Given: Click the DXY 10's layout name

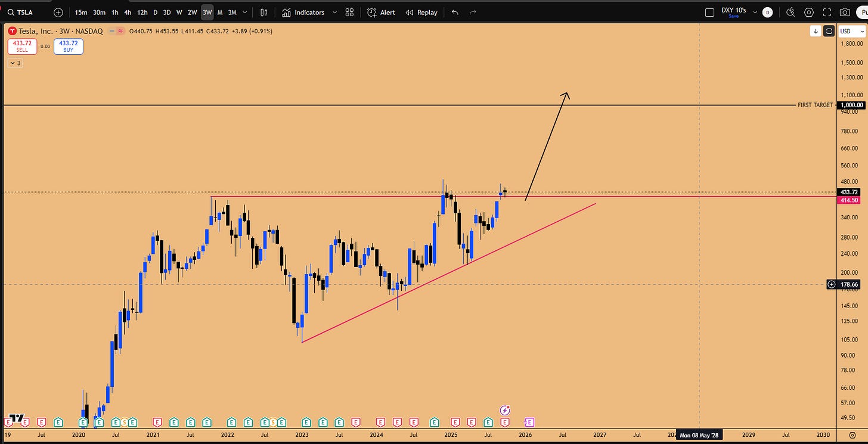Looking at the screenshot, I should click(733, 10).
